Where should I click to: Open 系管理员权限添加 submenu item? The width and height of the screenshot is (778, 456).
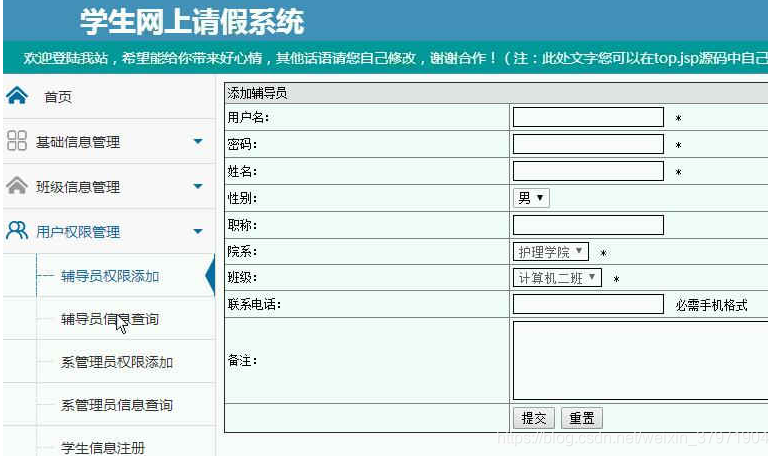pyautogui.click(x=117, y=362)
